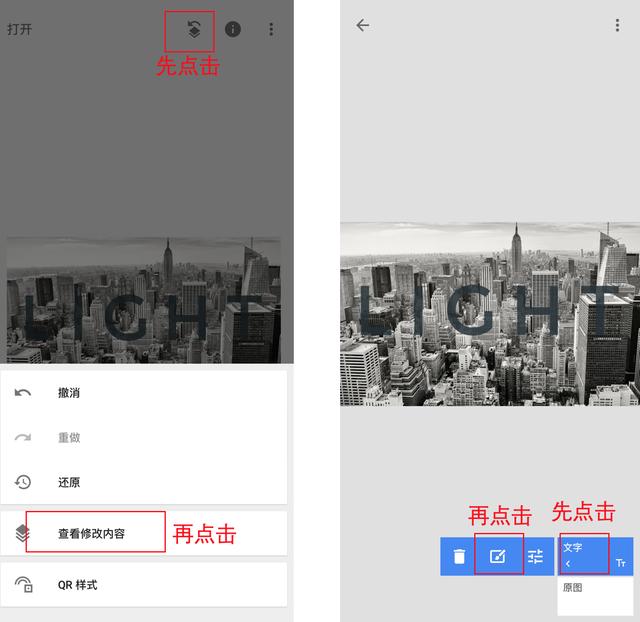Delete the text edit with trash icon
This screenshot has width=640, height=622.
(x=459, y=556)
